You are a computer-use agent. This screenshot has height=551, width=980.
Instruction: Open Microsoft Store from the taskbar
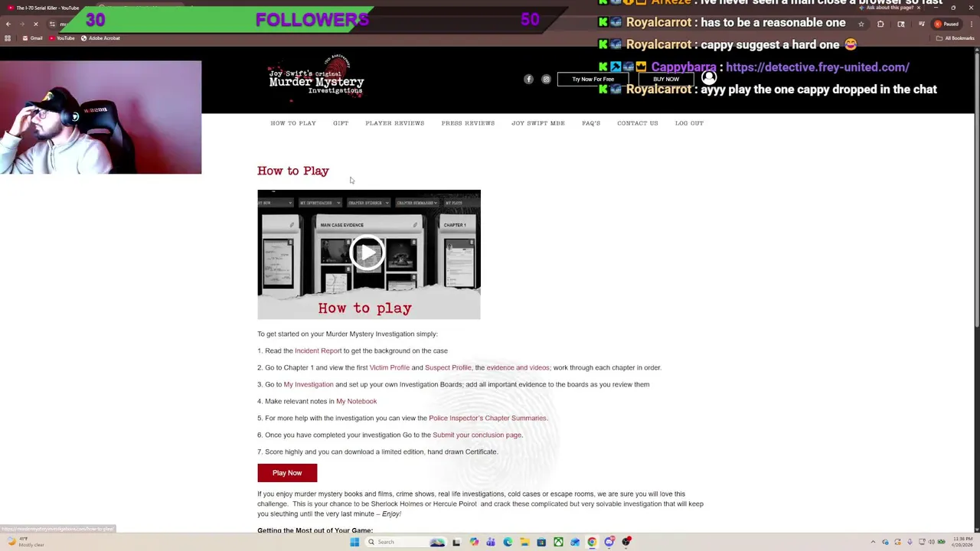541,542
